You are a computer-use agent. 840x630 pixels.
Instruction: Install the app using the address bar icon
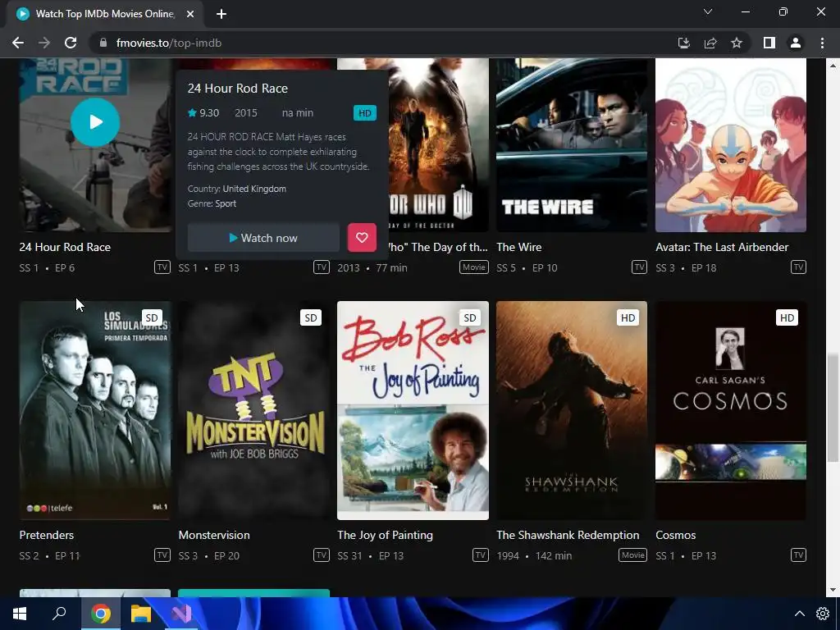[x=683, y=43]
